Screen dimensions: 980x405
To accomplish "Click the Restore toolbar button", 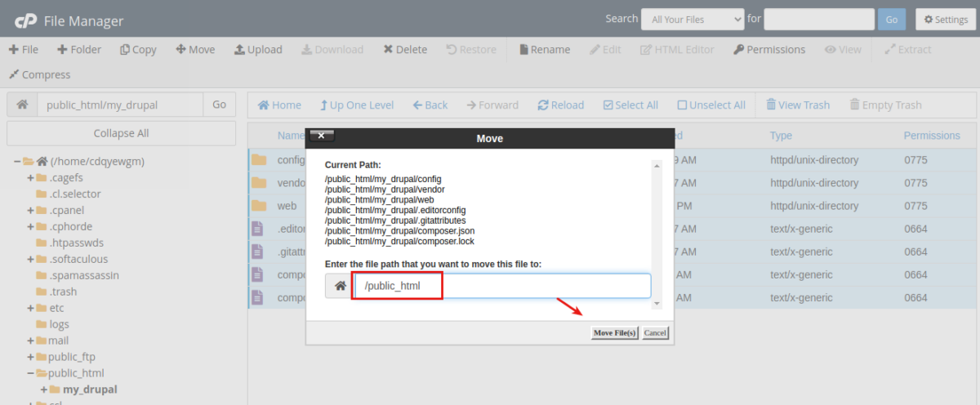I will (471, 49).
